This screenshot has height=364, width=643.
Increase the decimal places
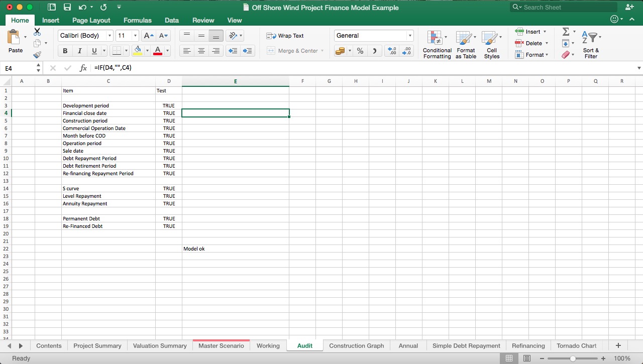(x=392, y=51)
